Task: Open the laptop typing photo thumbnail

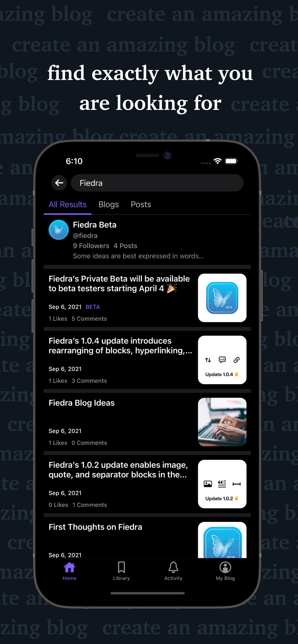Action: tap(222, 422)
